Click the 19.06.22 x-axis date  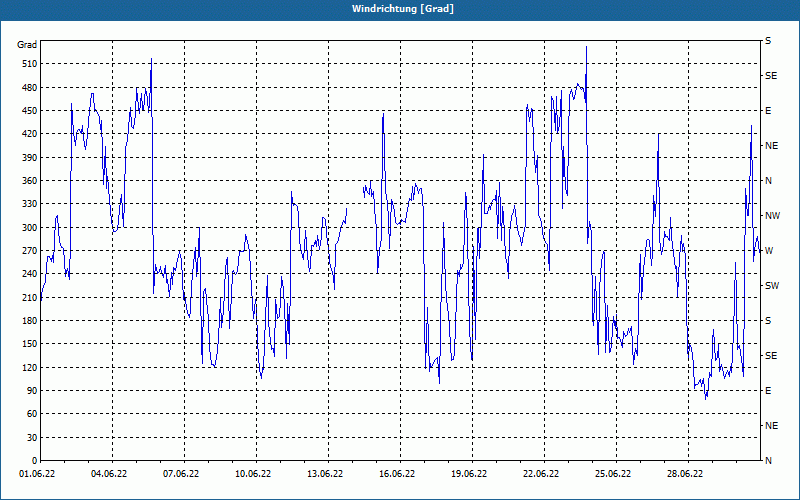coord(469,474)
